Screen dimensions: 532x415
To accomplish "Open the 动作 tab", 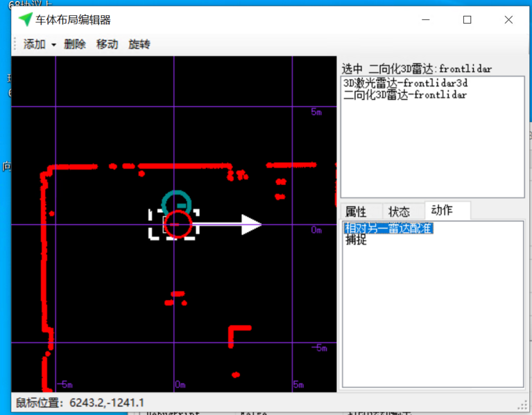I will [x=442, y=211].
